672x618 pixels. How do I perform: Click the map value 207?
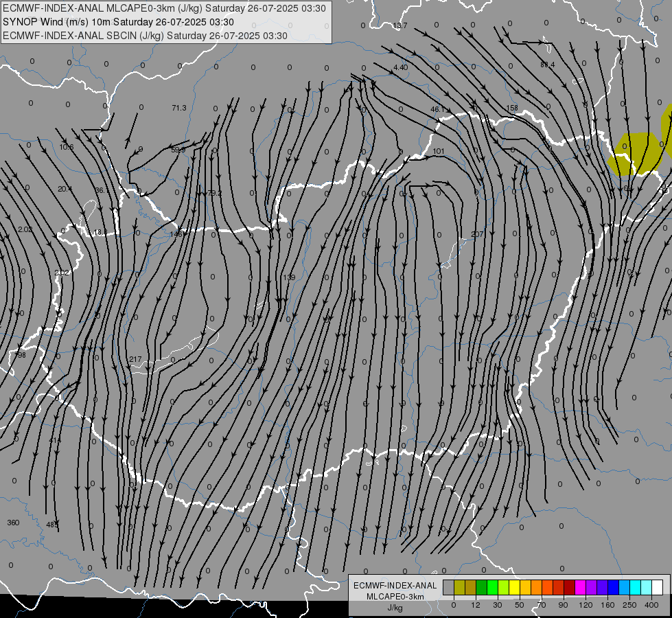point(477,234)
